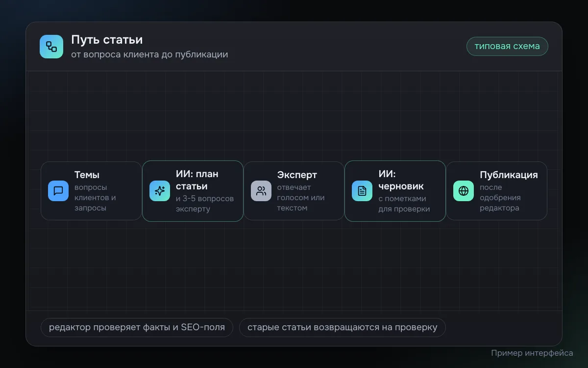Click the Пример интерфейса caption
This screenshot has height=368, width=588.
coord(532,353)
